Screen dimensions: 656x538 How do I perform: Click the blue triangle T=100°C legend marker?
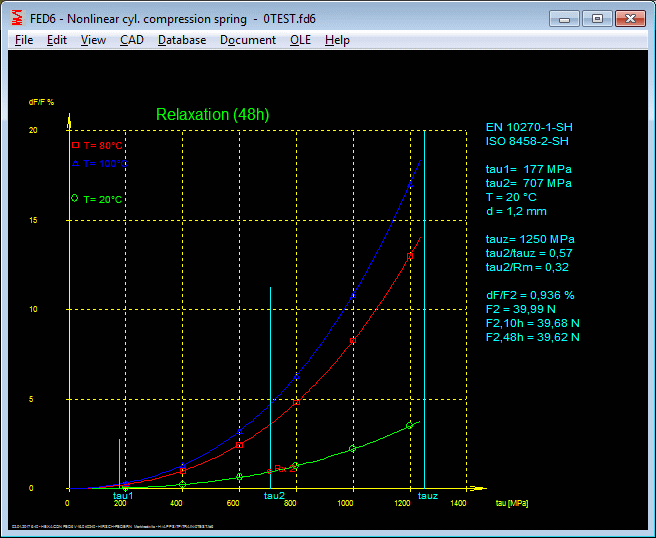[x=75, y=163]
